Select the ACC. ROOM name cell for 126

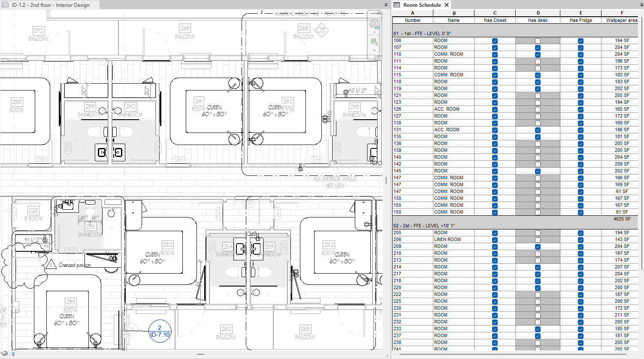pos(454,109)
